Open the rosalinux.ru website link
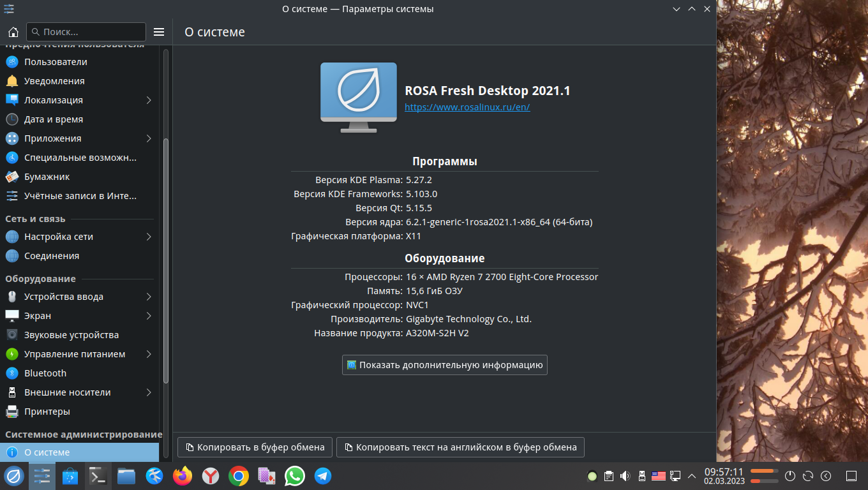Screen dimensions: 868x490 click(x=467, y=107)
